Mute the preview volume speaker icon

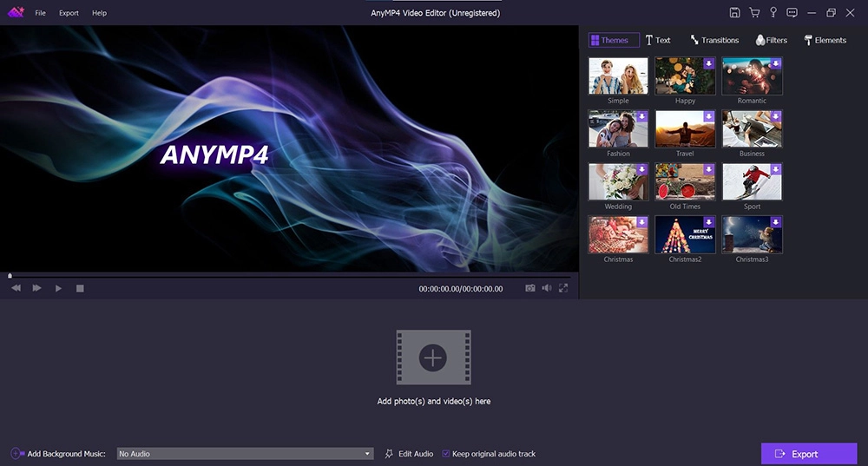(547, 288)
